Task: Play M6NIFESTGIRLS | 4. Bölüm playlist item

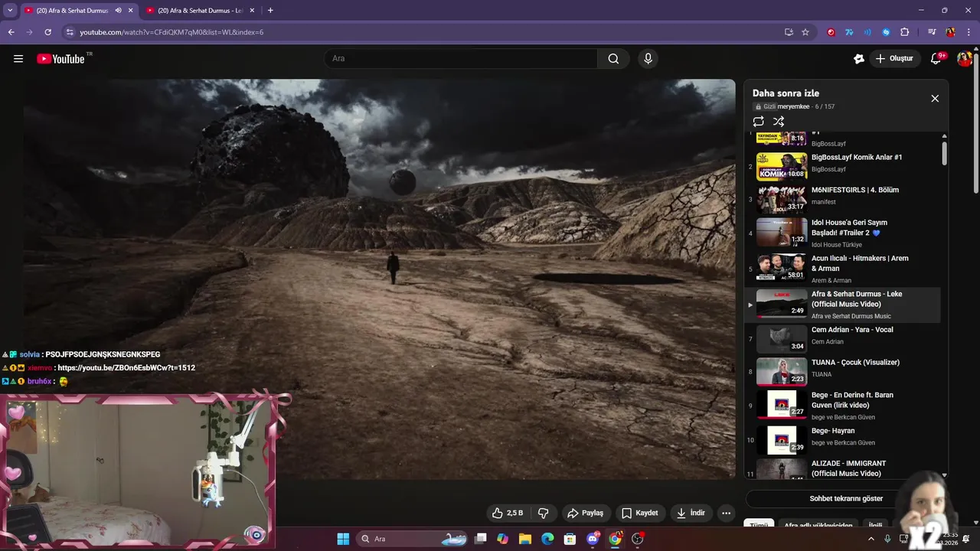Action: (842, 199)
